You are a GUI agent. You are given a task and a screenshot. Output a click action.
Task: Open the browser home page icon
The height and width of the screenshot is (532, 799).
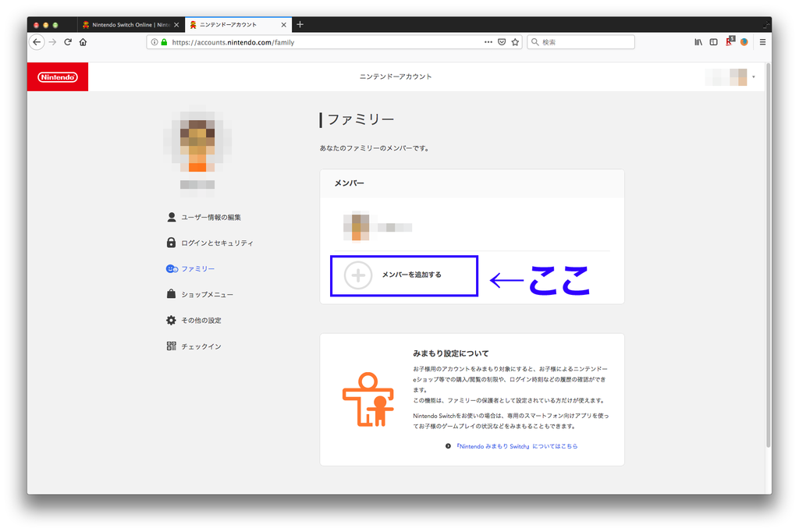pyautogui.click(x=83, y=42)
